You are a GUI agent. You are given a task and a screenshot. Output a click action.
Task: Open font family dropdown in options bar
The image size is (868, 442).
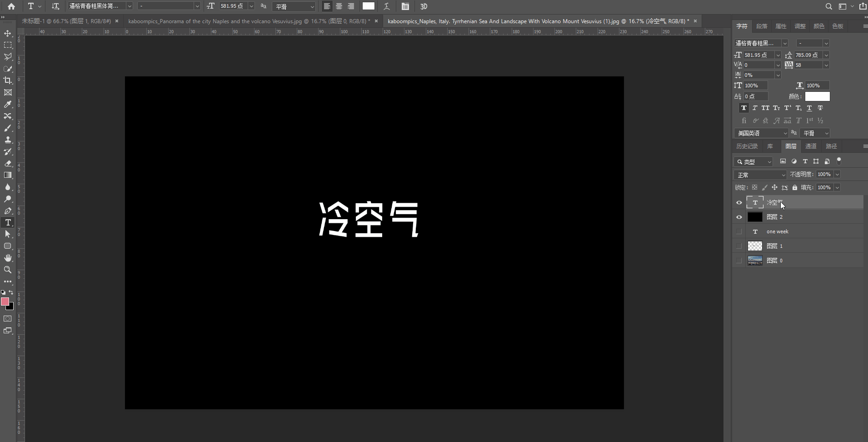pos(130,6)
